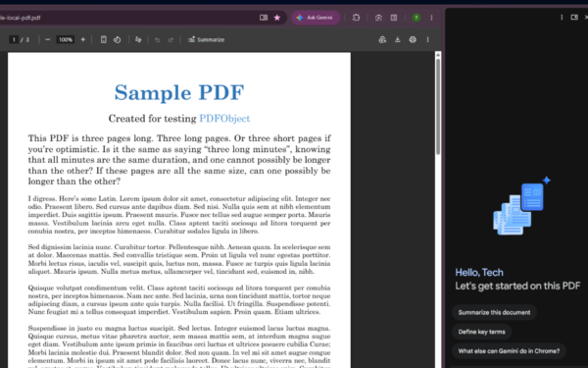Open PDF viewer more actions menu
588x368 pixels.
click(x=428, y=39)
